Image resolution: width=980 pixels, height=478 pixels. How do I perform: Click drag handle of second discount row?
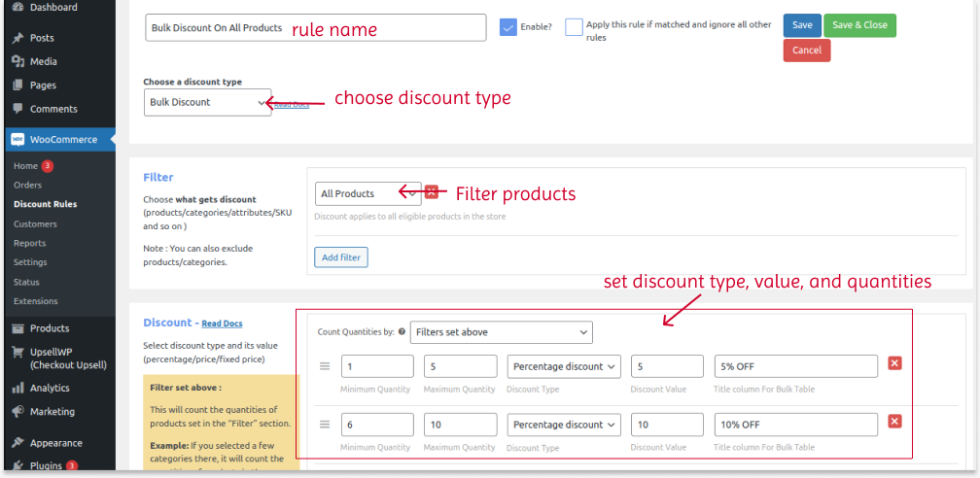[325, 425]
